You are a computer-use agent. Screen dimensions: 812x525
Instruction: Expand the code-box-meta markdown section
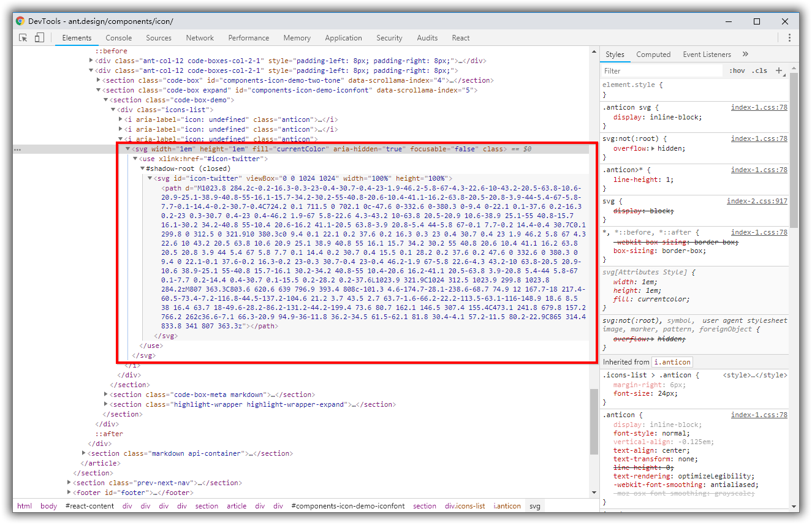[x=105, y=394]
